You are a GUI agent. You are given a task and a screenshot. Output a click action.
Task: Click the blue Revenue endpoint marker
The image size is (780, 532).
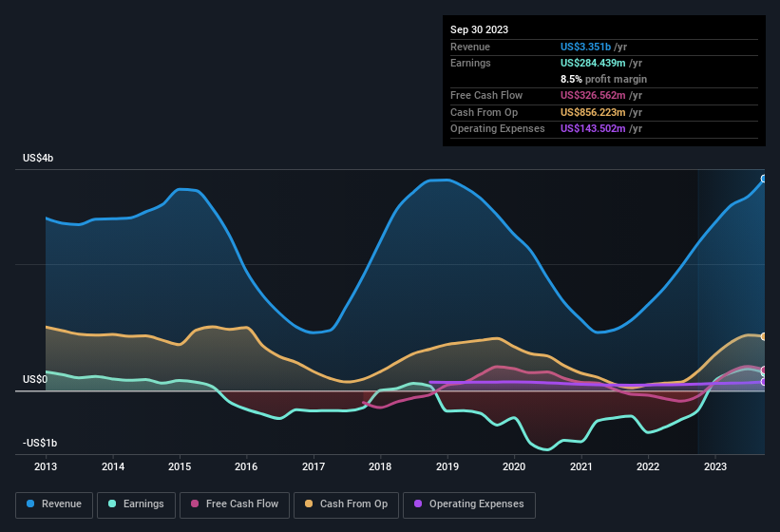pyautogui.click(x=764, y=179)
